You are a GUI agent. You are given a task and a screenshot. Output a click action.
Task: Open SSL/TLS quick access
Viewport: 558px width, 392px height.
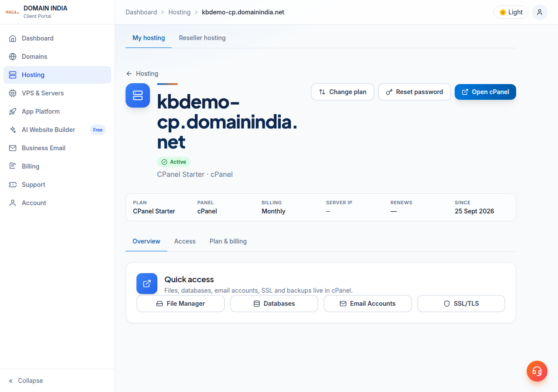click(461, 304)
